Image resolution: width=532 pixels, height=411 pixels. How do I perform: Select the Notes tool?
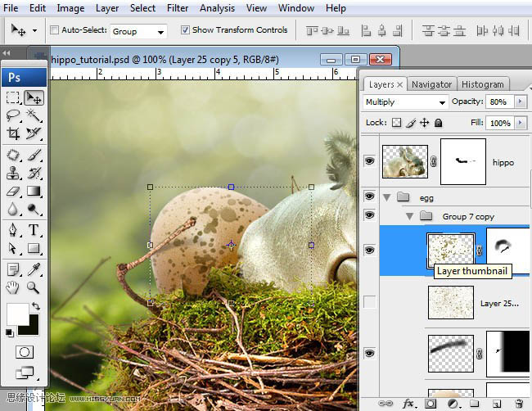tap(13, 270)
